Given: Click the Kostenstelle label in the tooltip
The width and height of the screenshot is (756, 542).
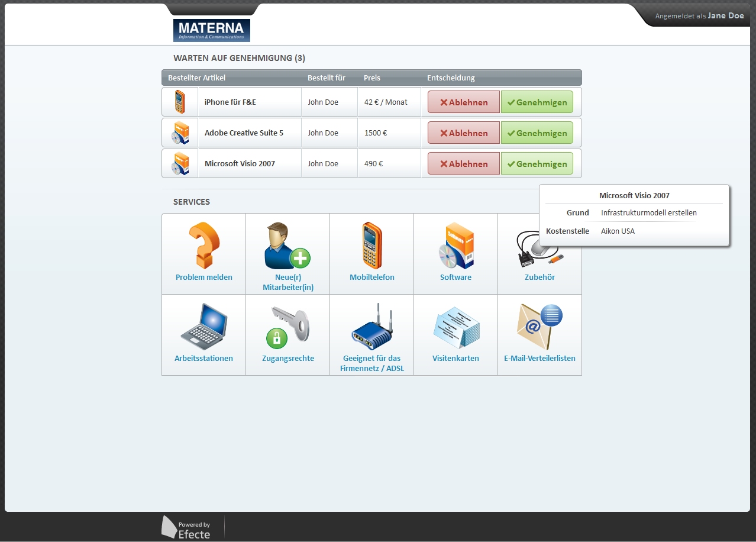Looking at the screenshot, I should click(567, 231).
